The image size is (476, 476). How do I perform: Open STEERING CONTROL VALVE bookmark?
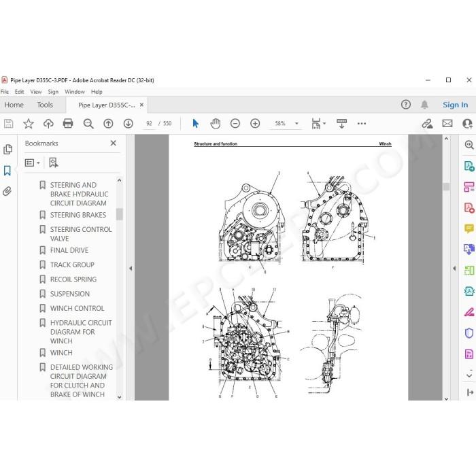click(x=81, y=234)
